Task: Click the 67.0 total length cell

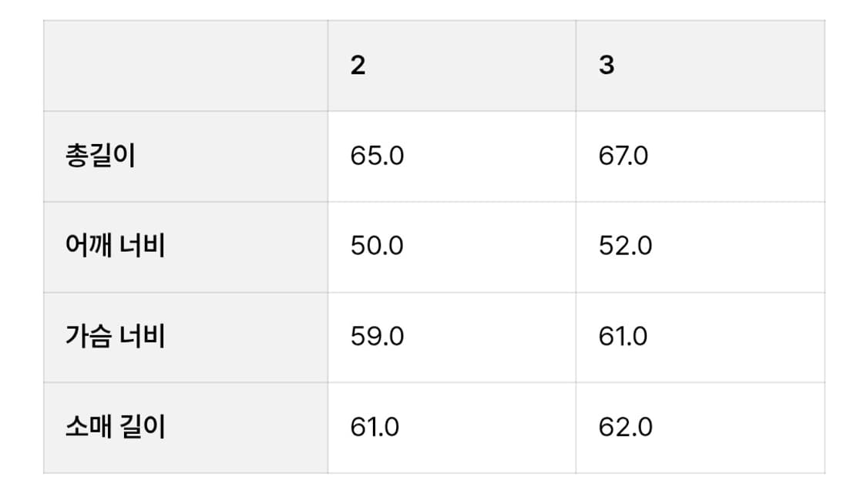Action: (x=623, y=156)
